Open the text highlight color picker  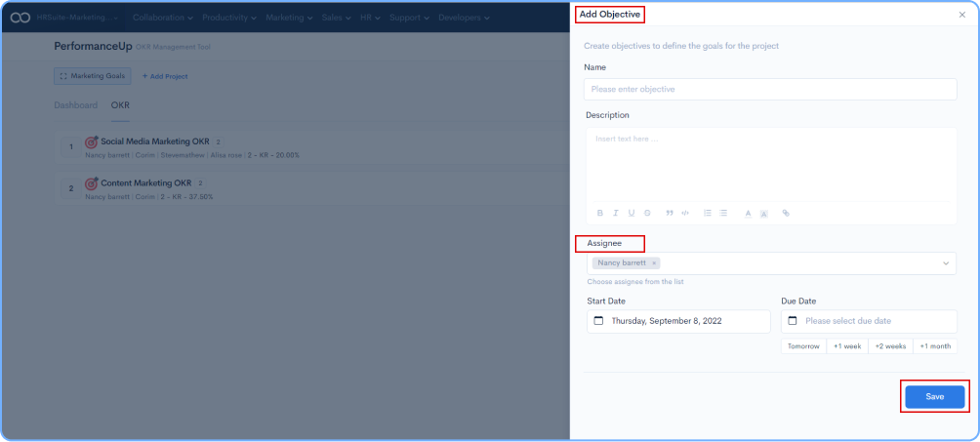pyautogui.click(x=764, y=213)
